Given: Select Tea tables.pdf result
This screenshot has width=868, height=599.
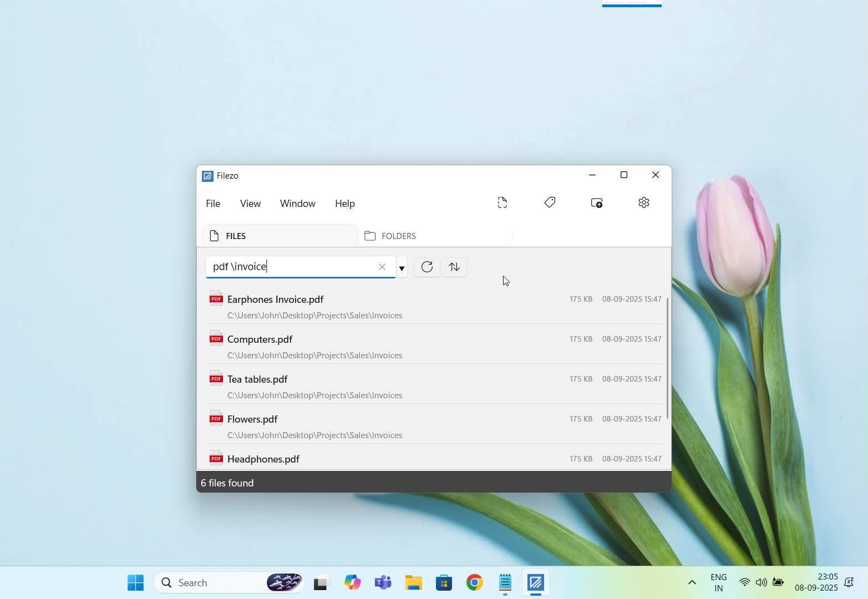Looking at the screenshot, I should click(257, 379).
